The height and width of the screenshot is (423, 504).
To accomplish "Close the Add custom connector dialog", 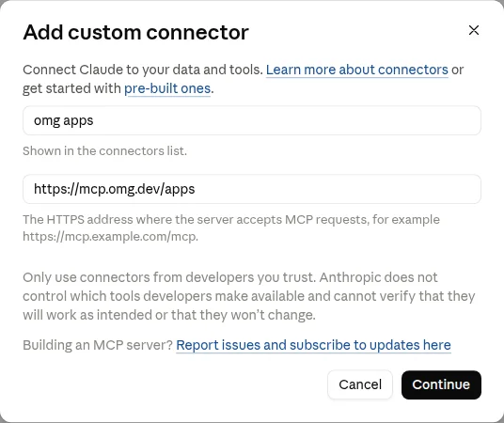I will (474, 30).
